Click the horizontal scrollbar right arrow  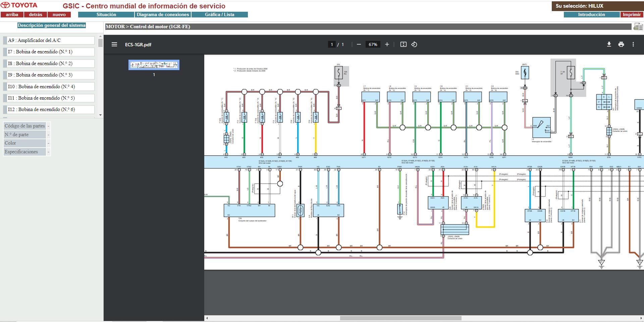[641, 318]
